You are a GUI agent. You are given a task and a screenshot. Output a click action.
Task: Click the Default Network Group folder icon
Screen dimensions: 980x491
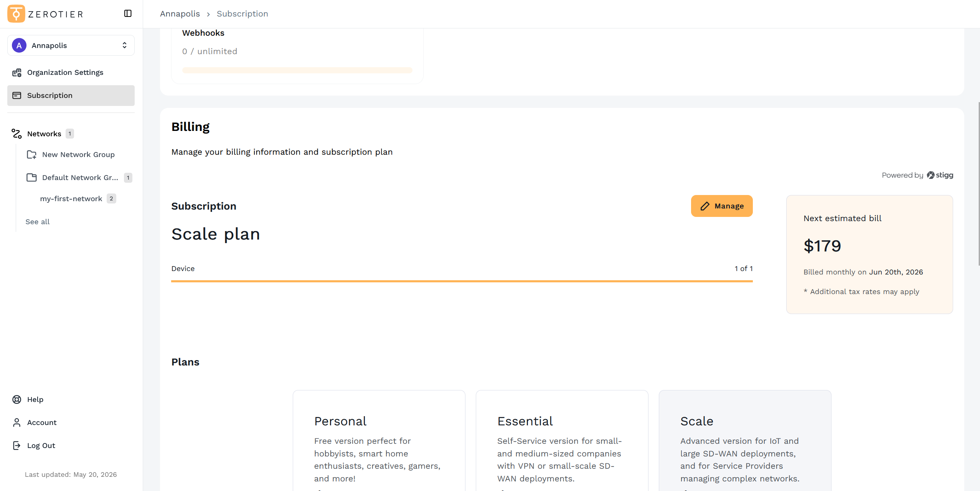tap(31, 177)
